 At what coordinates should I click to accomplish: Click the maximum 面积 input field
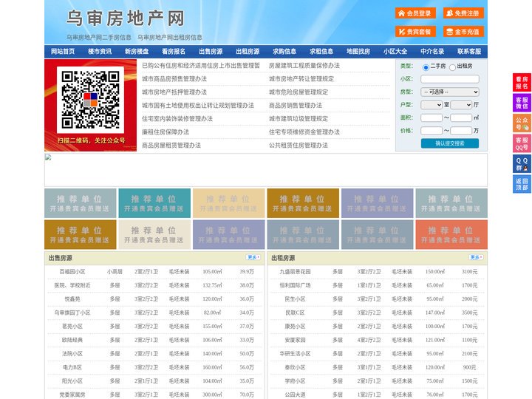tap(461, 117)
